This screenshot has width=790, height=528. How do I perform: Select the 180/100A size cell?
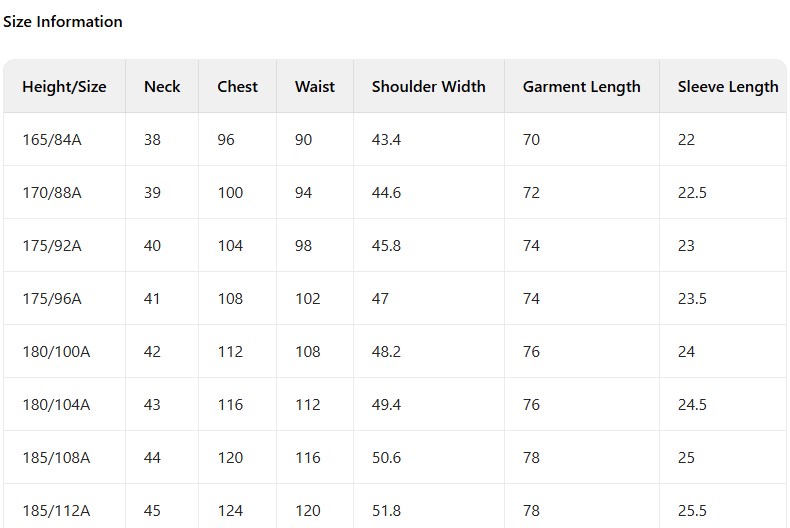[56, 352]
